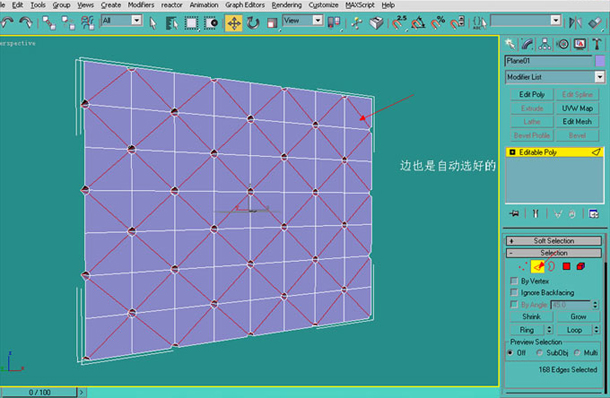Open the View coordinate system dropdown
The height and width of the screenshot is (398, 610).
coord(303,20)
